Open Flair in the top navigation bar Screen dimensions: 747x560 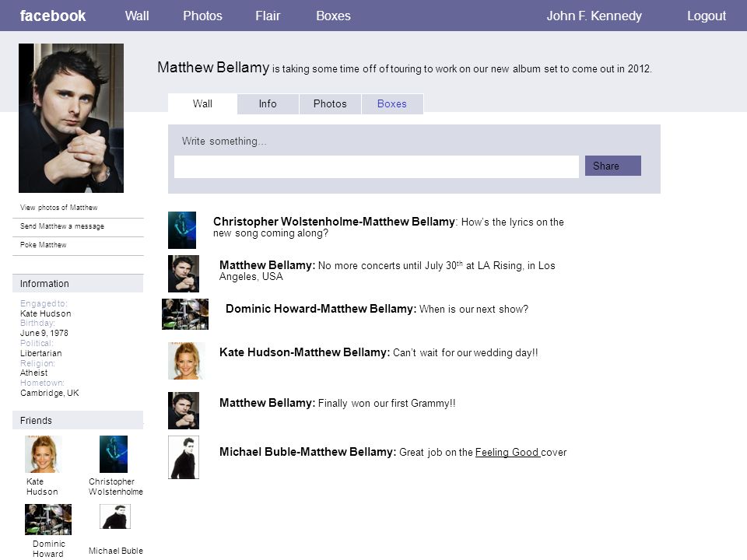pyautogui.click(x=268, y=16)
